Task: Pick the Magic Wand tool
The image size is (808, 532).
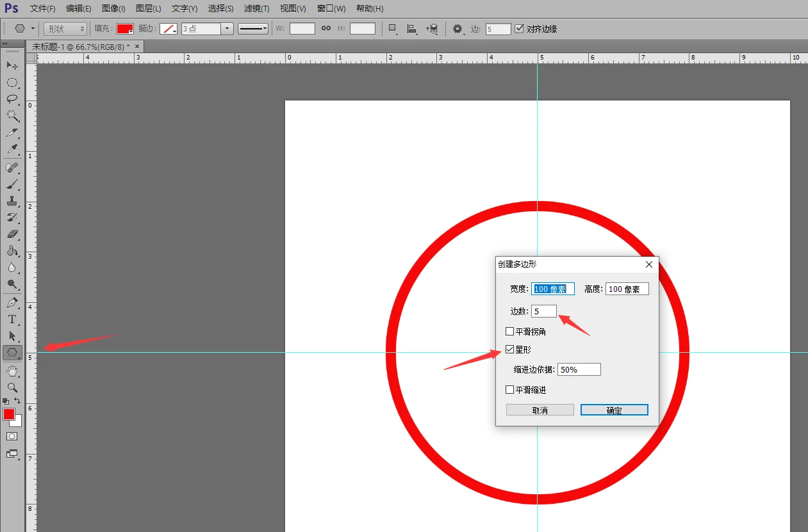Action: [x=12, y=116]
